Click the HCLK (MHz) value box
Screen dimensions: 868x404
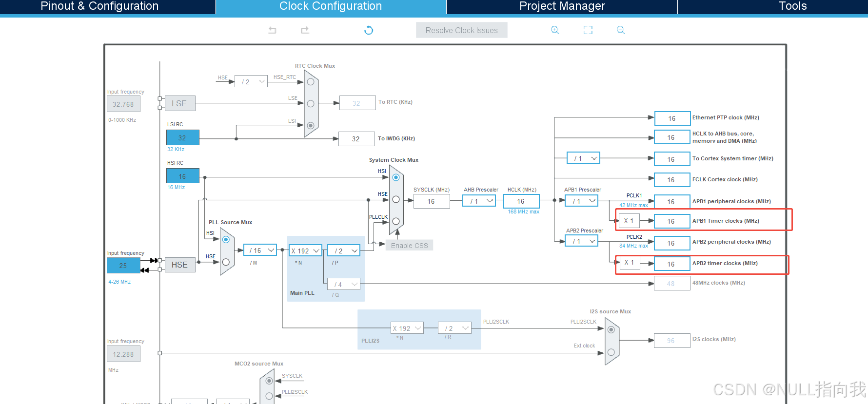click(x=521, y=201)
